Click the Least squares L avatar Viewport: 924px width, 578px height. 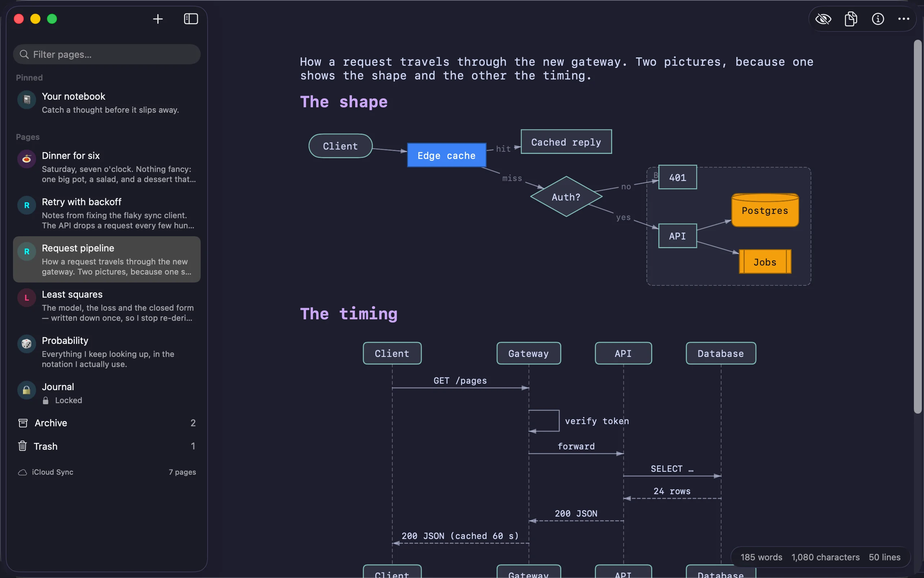pyautogui.click(x=27, y=297)
